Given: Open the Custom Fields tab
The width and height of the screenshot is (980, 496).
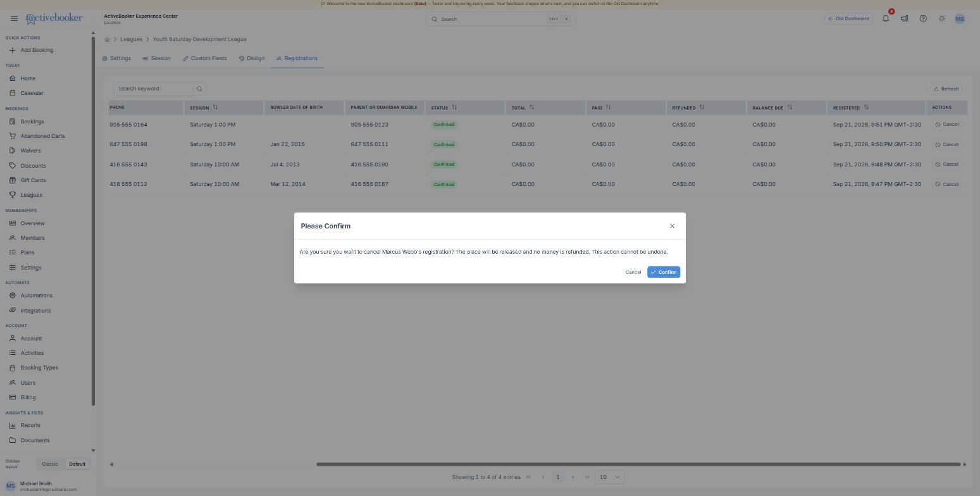Looking at the screenshot, I should pos(204,58).
